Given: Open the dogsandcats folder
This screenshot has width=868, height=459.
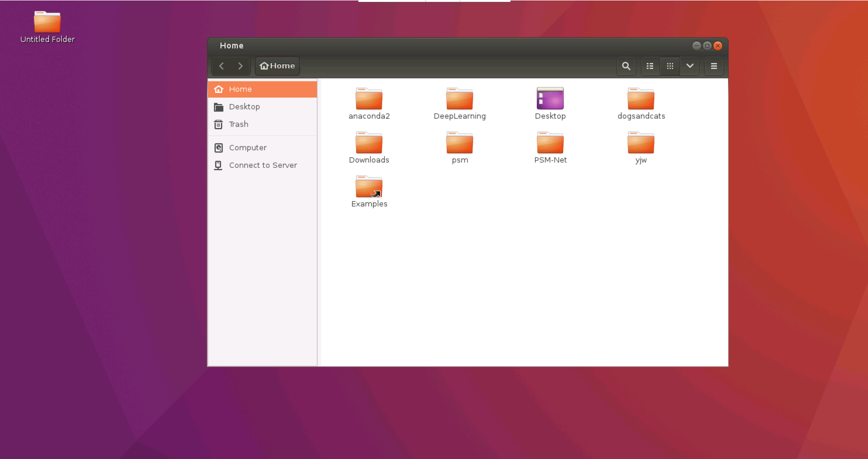Looking at the screenshot, I should pyautogui.click(x=640, y=99).
